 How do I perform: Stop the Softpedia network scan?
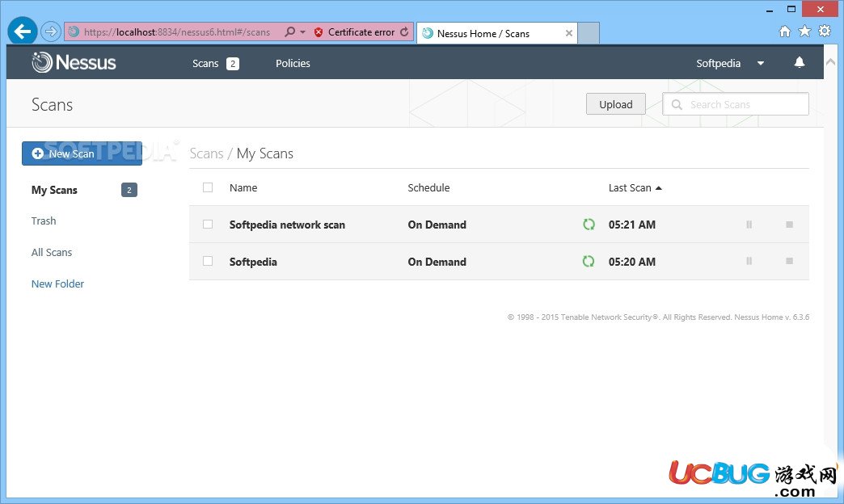789,225
